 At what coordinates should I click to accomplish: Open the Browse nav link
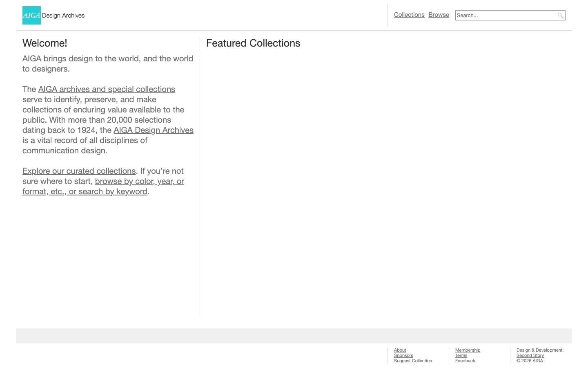click(439, 15)
